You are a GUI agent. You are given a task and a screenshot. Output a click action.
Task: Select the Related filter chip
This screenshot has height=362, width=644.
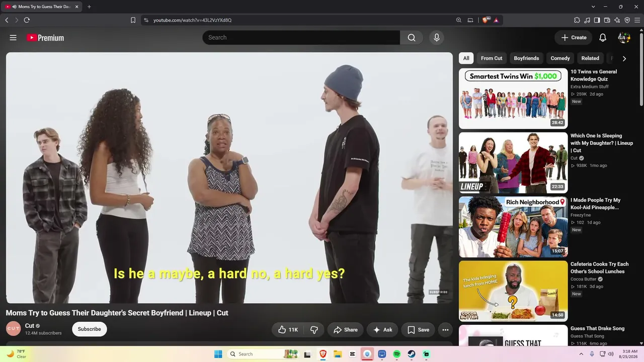coord(590,58)
